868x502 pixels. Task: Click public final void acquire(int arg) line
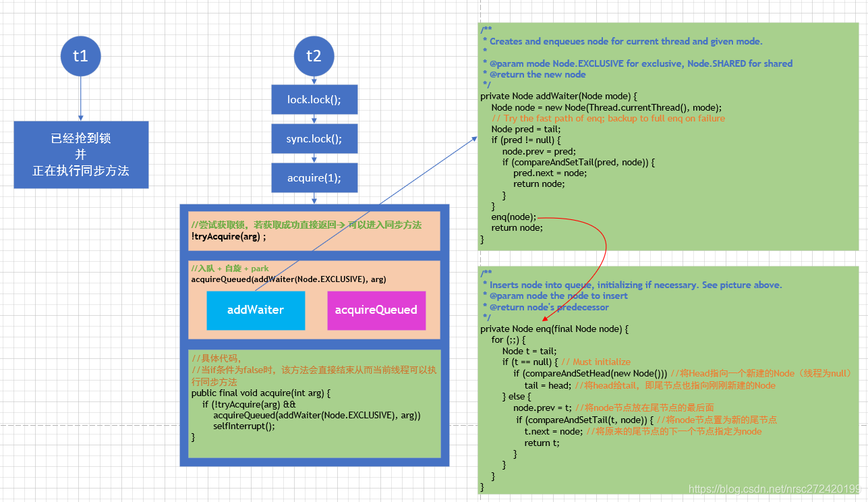point(261,393)
